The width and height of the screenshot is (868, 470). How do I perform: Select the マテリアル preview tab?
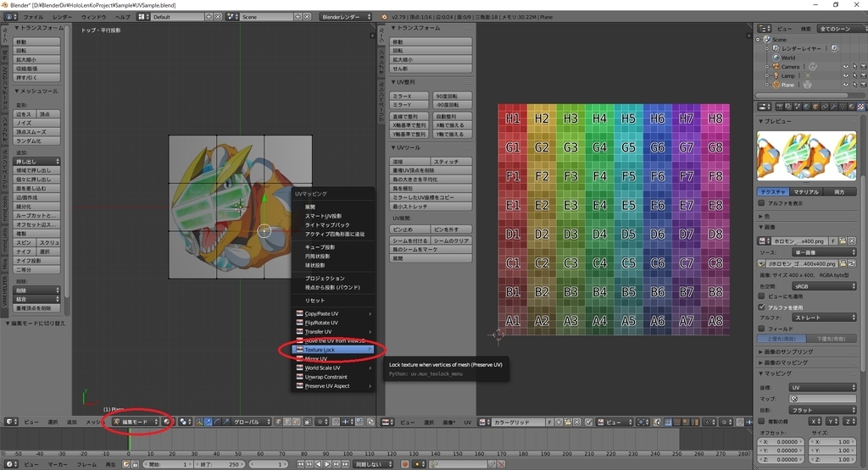805,192
